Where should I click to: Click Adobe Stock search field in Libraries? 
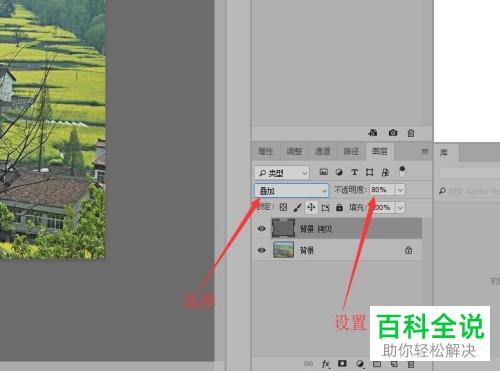[x=473, y=191]
